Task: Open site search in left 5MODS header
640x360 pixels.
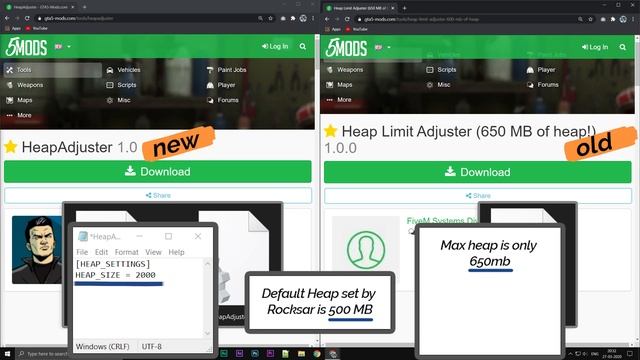Action: tap(302, 47)
